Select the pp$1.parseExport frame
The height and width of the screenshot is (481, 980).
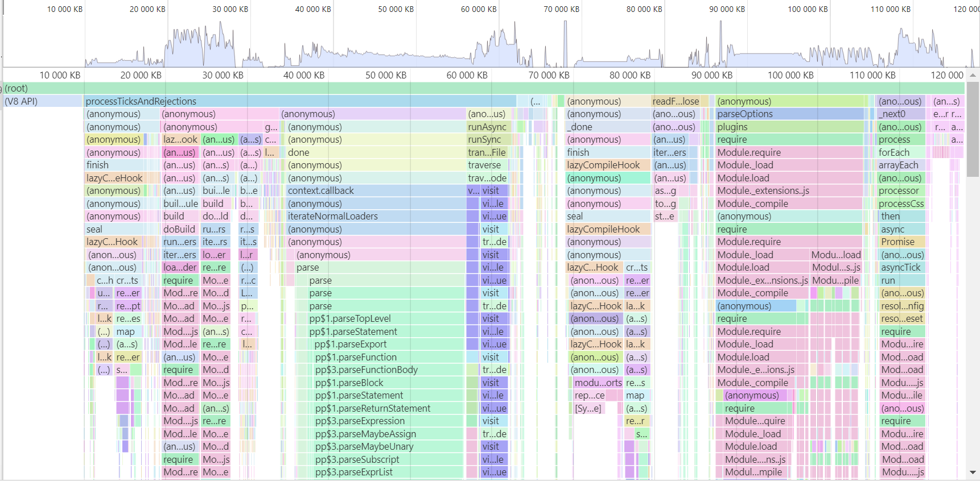[388, 344]
